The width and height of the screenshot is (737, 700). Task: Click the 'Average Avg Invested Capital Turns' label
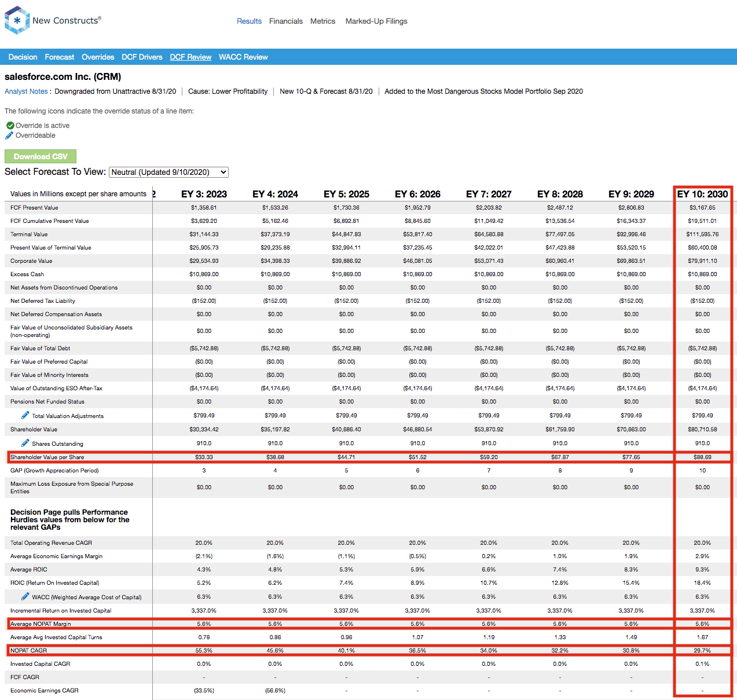click(x=56, y=637)
